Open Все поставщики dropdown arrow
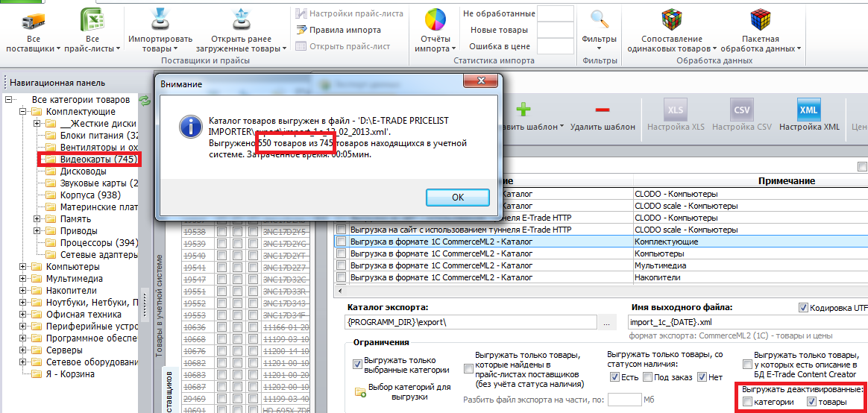The width and height of the screenshot is (868, 413). (x=59, y=48)
